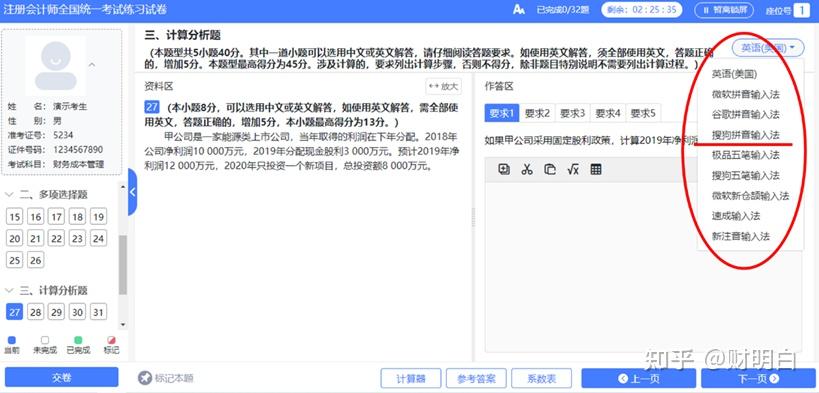
Task: Go to question 30
Action: coord(77,312)
